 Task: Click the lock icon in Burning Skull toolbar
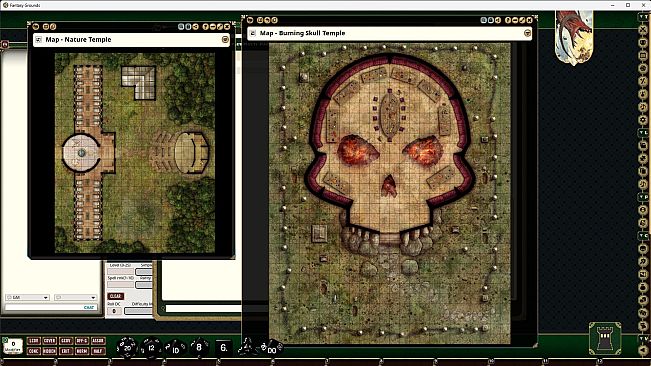tap(490, 20)
